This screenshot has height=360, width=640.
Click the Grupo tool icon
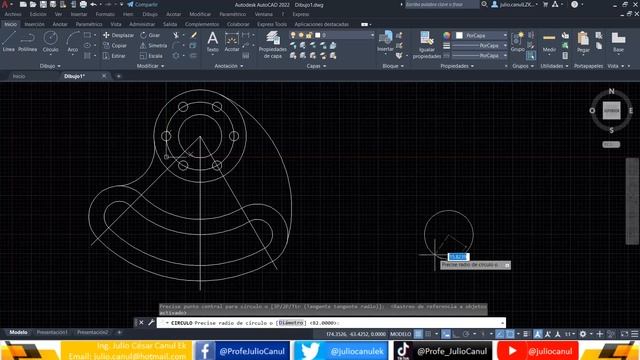click(517, 42)
